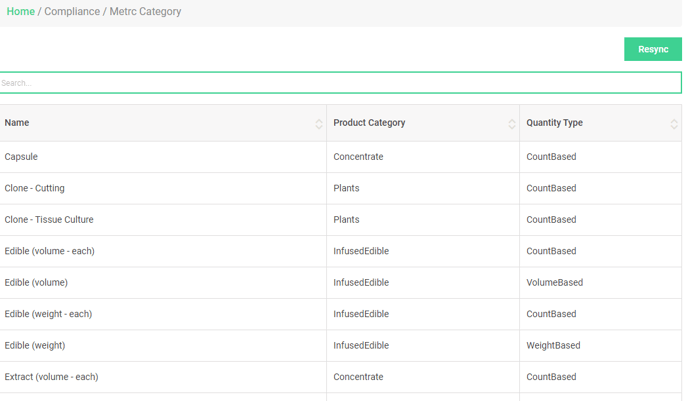Open the Clone - Tissue Culture entry
Viewport: 688px width, 401px height.
pos(340,220)
